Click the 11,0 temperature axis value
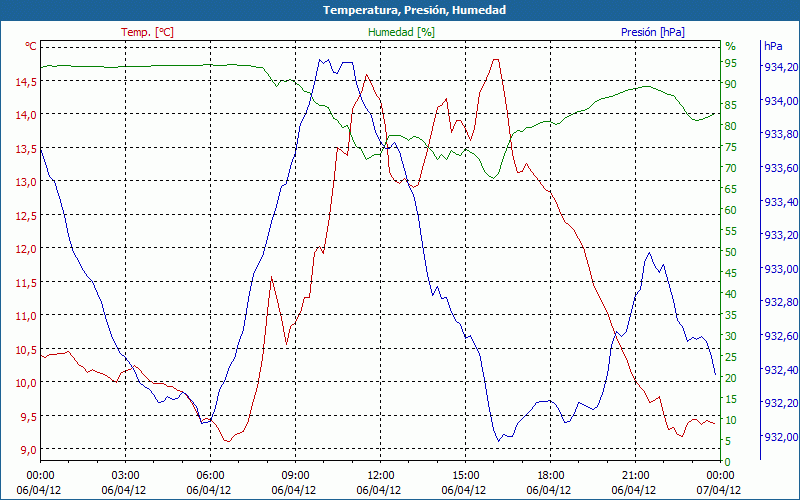800x500 pixels. pos(26,316)
